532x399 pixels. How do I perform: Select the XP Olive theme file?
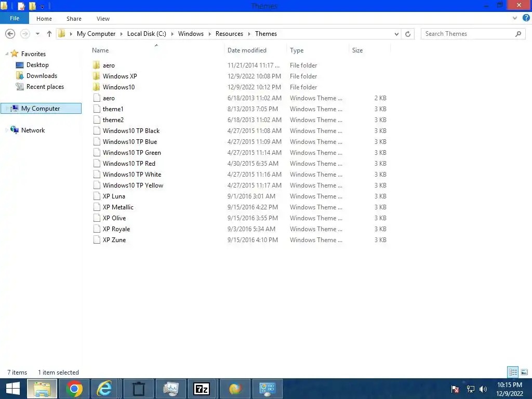pyautogui.click(x=114, y=218)
